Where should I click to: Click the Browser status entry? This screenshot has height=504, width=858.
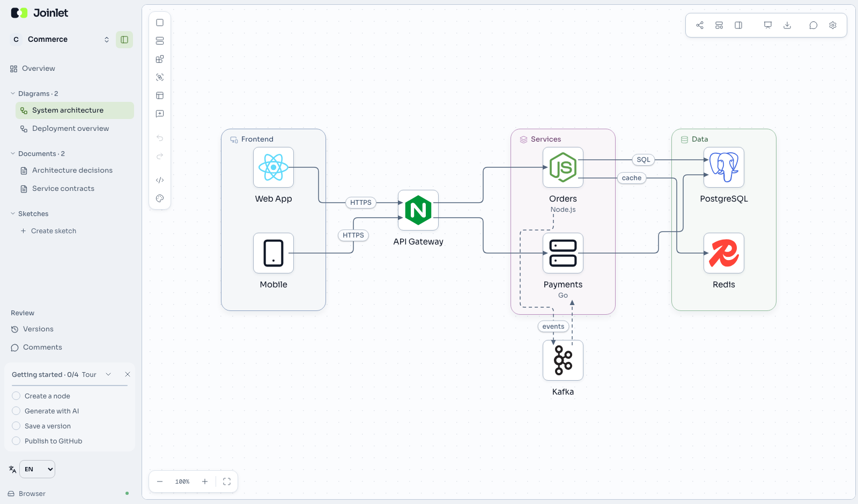27,494
